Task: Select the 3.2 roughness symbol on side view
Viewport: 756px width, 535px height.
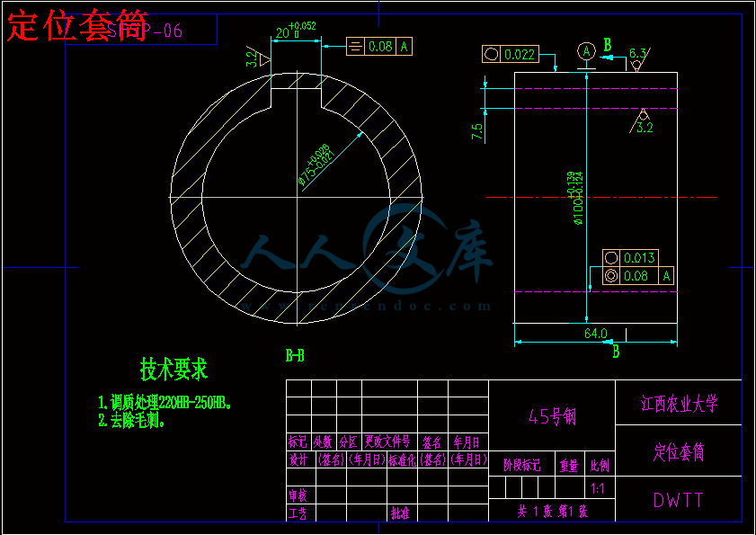Action: (x=641, y=121)
